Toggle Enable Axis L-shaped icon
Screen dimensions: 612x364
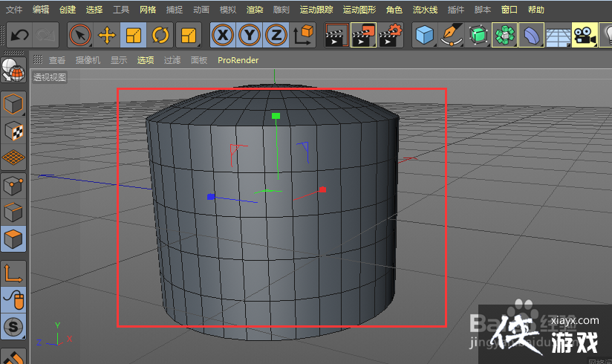[13, 273]
